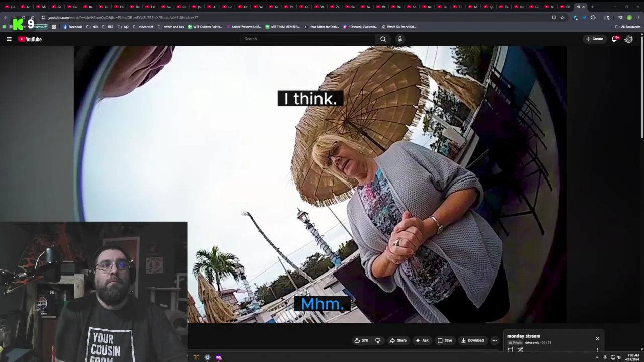Click the taskbar microphone tray icon
This screenshot has height=362, width=644.
click(x=605, y=357)
